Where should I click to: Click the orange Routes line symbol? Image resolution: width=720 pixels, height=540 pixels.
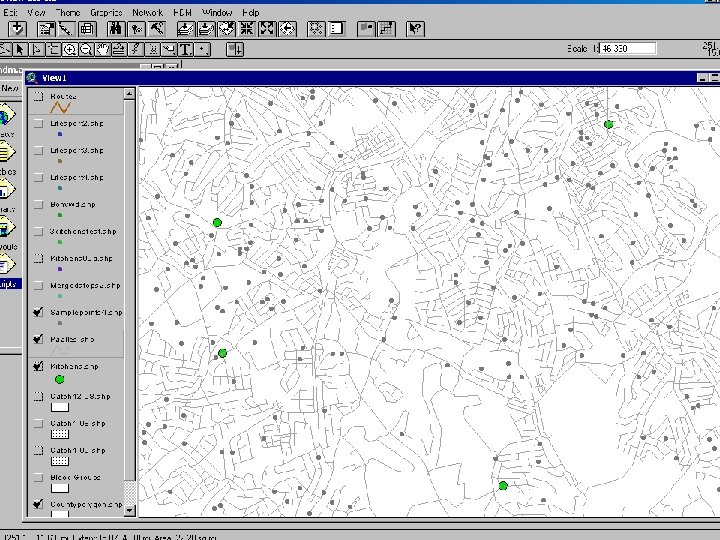[x=60, y=108]
